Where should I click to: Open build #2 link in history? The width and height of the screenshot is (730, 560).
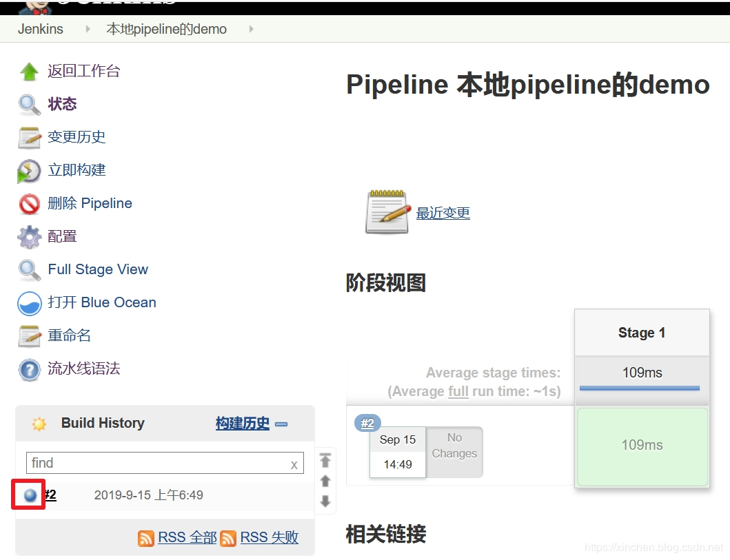(x=50, y=495)
